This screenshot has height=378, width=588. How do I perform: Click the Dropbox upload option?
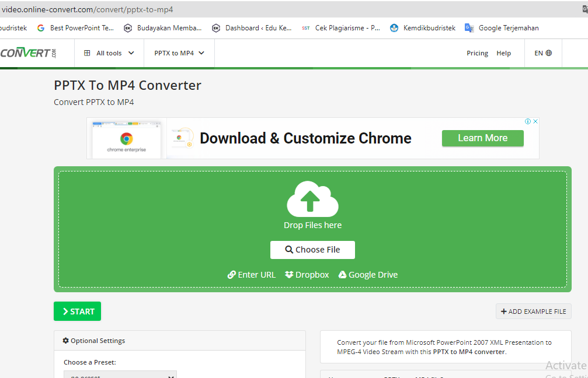click(307, 275)
